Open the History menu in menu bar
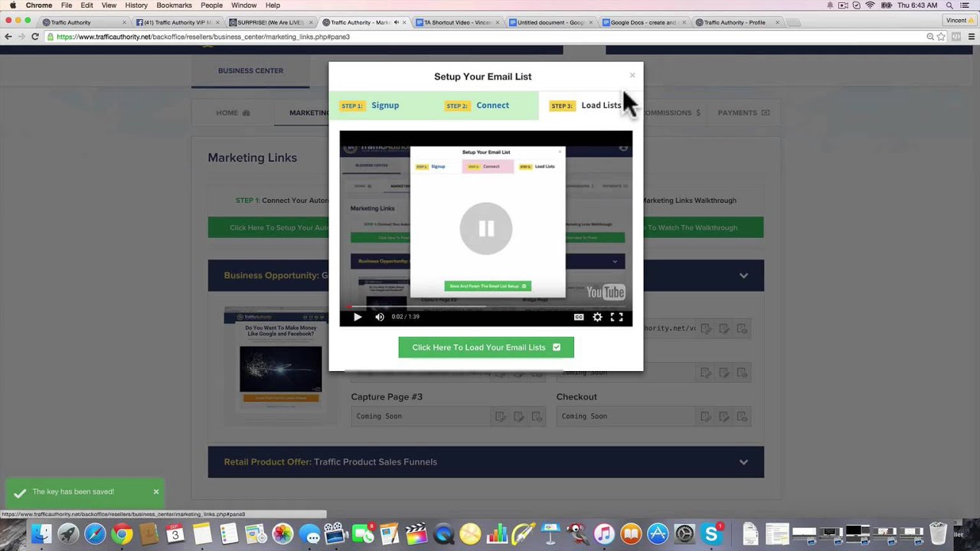Viewport: 980px width, 551px height. point(136,5)
